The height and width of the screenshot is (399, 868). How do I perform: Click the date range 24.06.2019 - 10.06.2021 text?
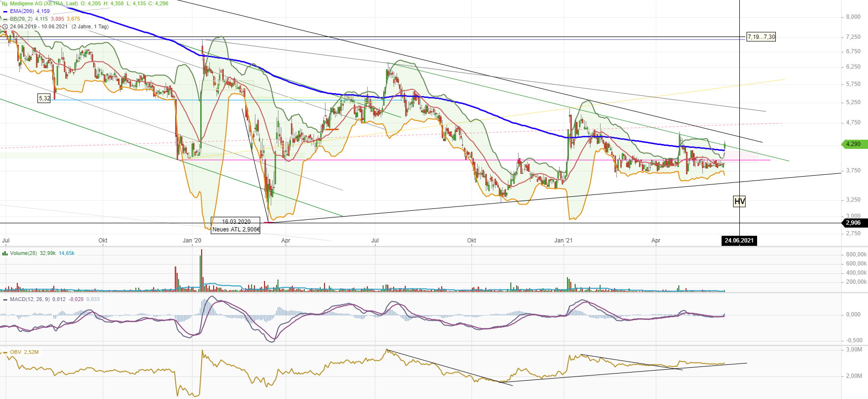39,26
